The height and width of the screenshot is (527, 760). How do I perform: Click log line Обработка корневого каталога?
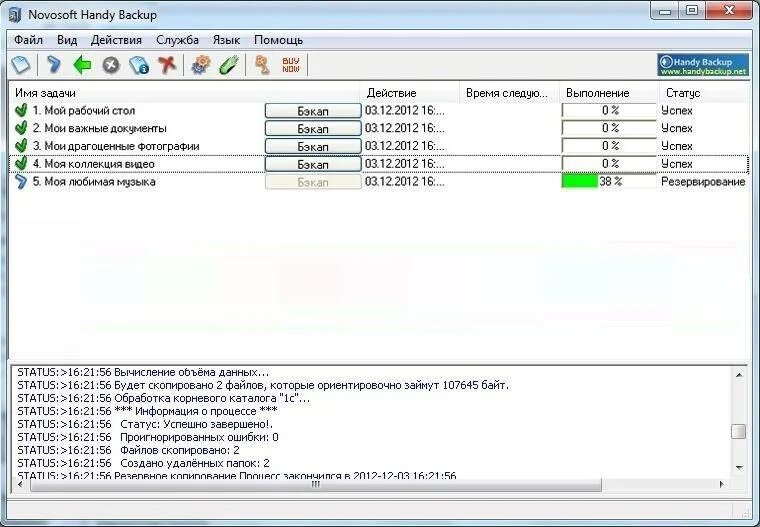pyautogui.click(x=163, y=398)
